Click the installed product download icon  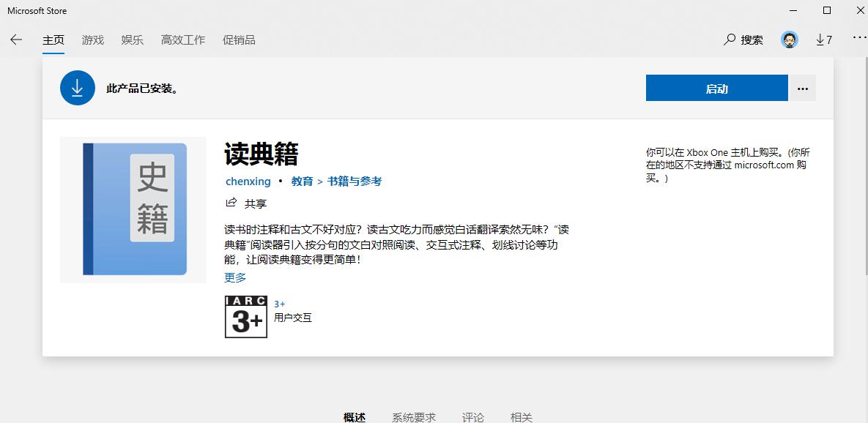78,87
